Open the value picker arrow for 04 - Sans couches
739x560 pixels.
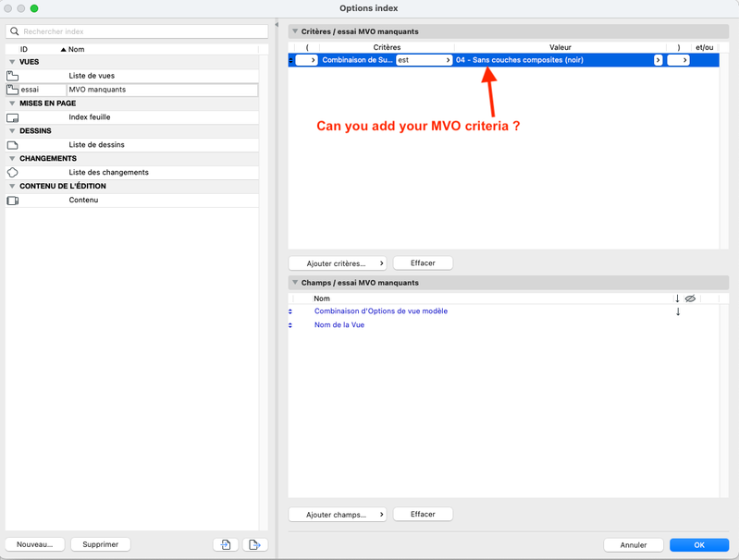tap(658, 60)
